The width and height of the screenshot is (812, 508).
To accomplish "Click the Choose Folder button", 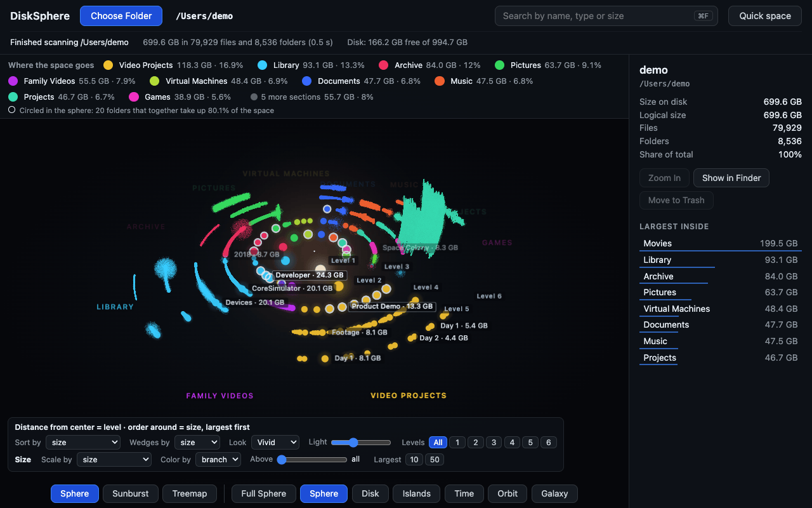I will pyautogui.click(x=121, y=16).
